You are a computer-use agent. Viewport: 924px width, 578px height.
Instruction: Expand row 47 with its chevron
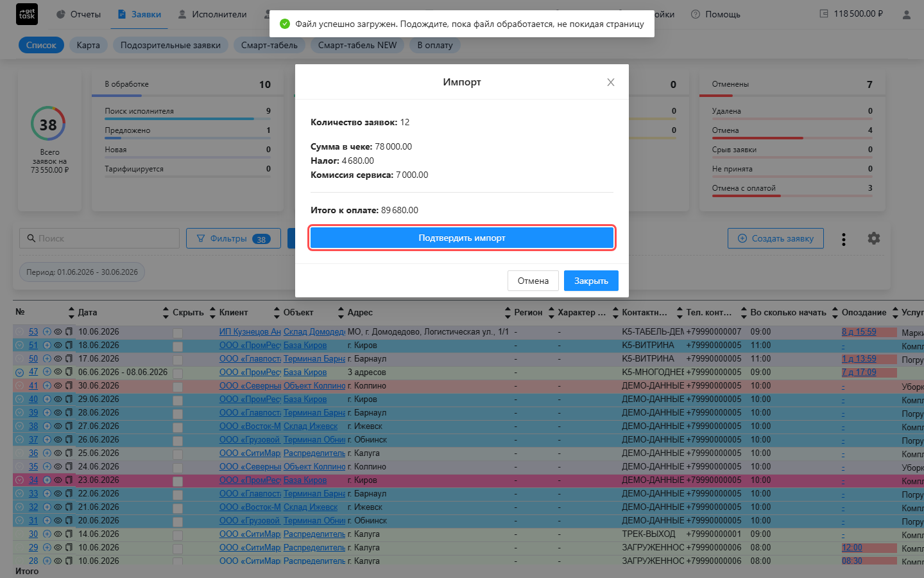(x=19, y=372)
